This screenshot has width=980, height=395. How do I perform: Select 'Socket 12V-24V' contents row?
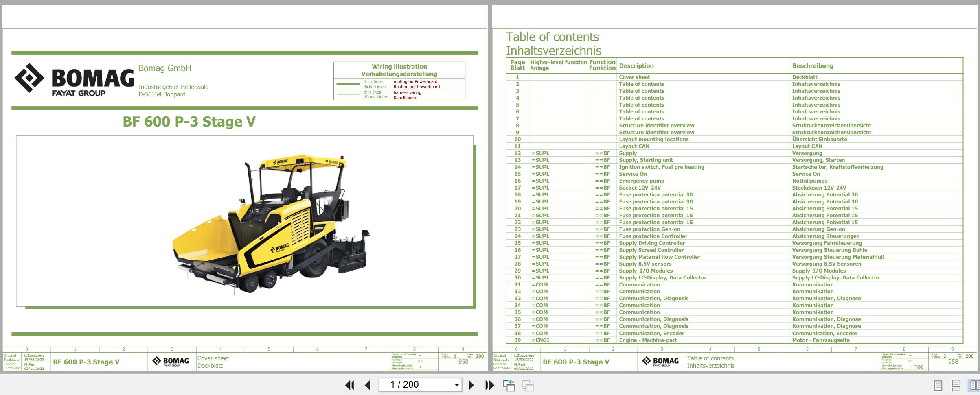tap(640, 188)
